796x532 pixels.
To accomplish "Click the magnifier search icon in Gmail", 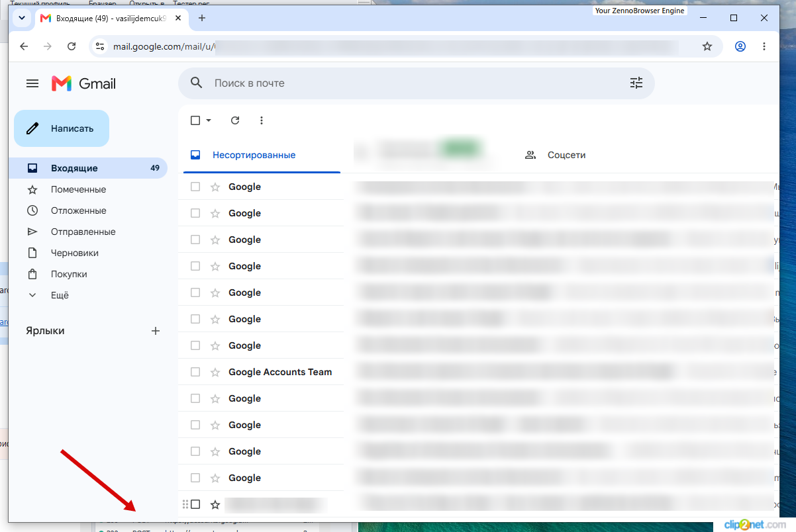I will (196, 83).
